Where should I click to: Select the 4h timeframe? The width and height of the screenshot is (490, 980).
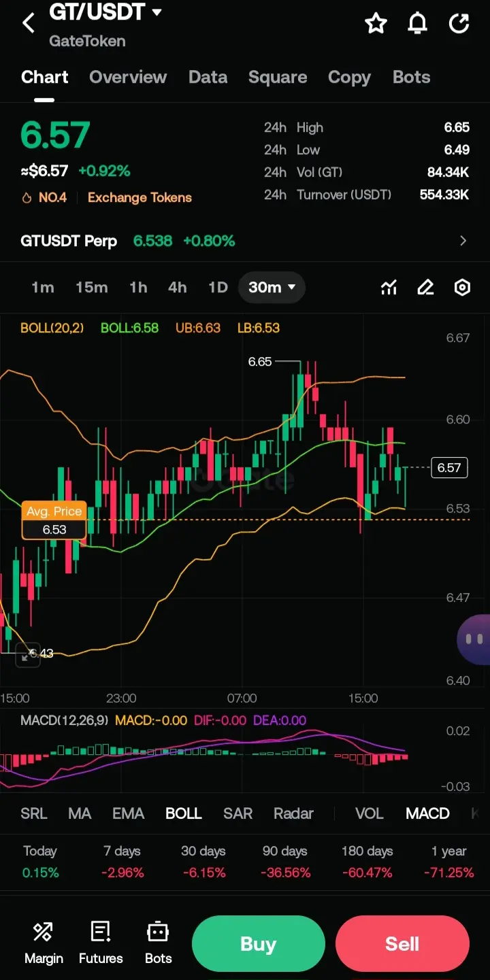[178, 288]
